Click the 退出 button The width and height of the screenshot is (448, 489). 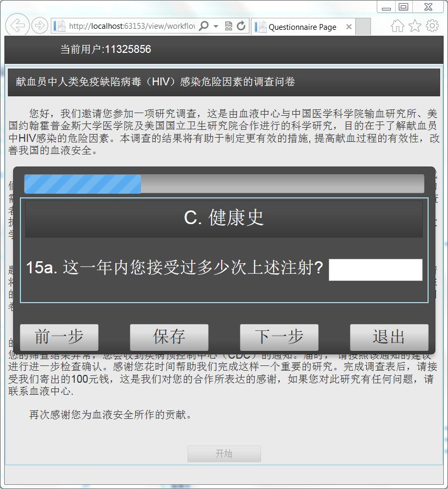tap(389, 337)
